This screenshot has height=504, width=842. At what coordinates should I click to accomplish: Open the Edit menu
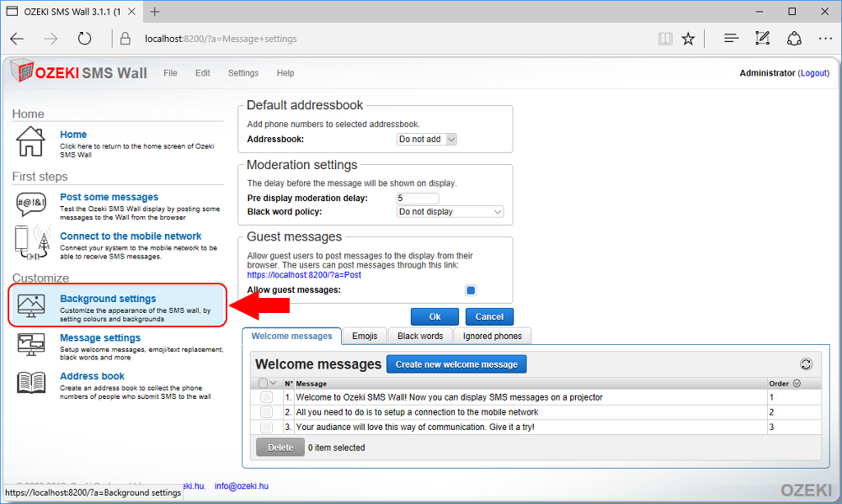[x=202, y=73]
